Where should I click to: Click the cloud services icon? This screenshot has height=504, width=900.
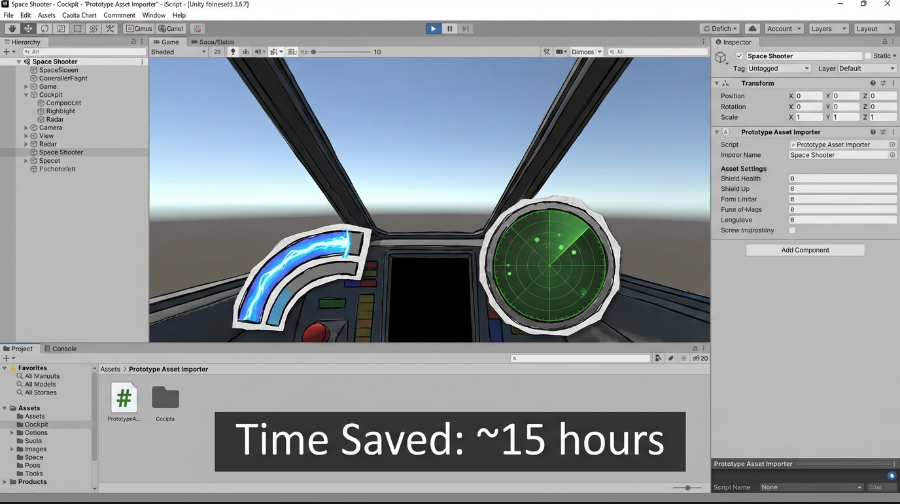point(752,28)
